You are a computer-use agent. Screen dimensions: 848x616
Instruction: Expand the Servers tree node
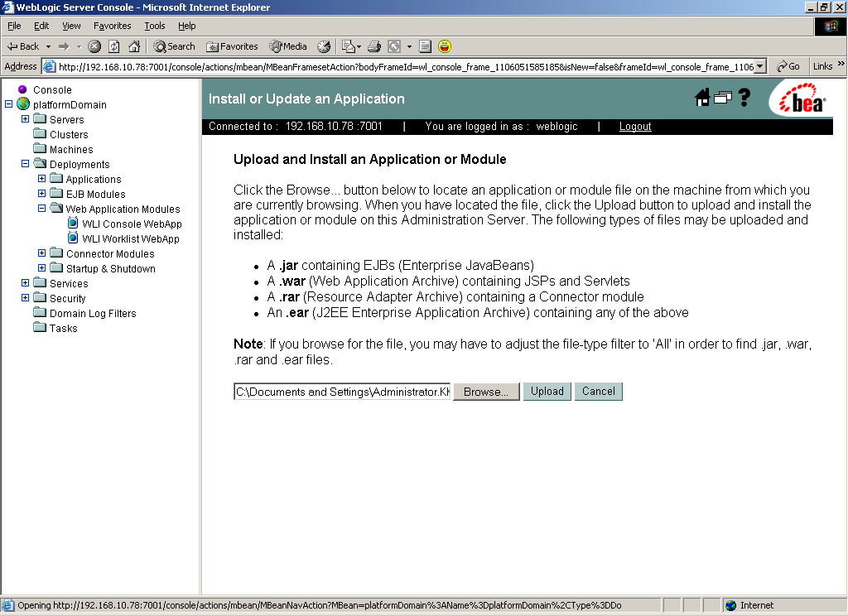point(25,119)
